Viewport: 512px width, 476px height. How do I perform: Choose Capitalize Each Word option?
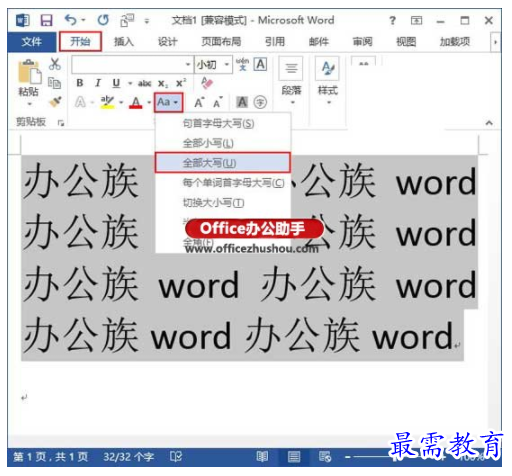click(223, 183)
